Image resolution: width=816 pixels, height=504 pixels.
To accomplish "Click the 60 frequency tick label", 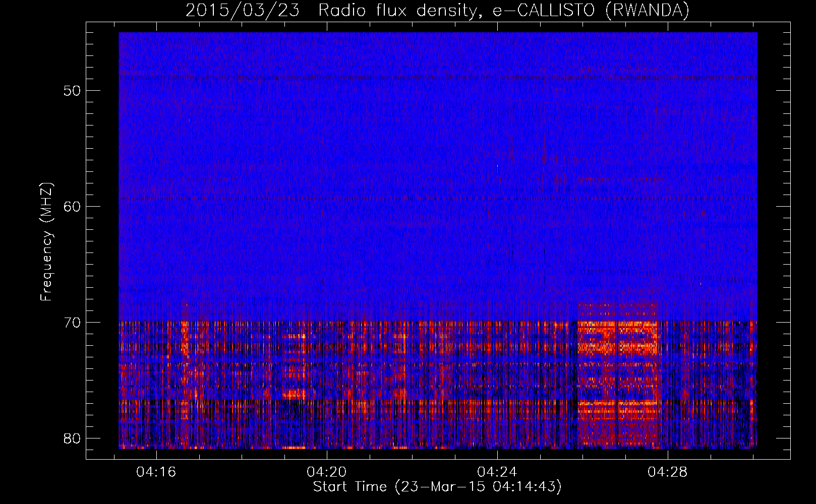I will [72, 206].
